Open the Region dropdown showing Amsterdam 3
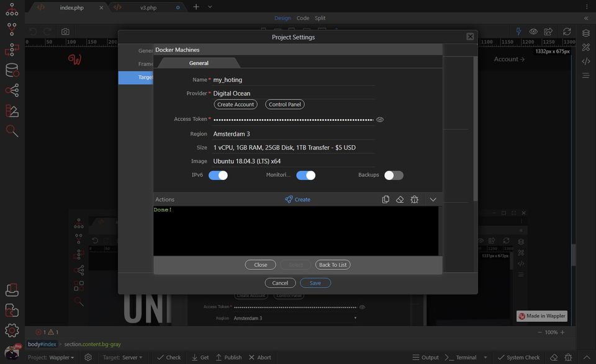596x364 pixels. click(293, 134)
